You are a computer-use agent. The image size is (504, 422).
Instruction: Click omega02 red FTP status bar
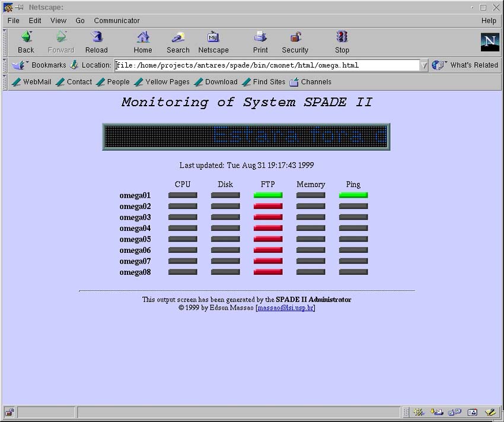pyautogui.click(x=268, y=206)
